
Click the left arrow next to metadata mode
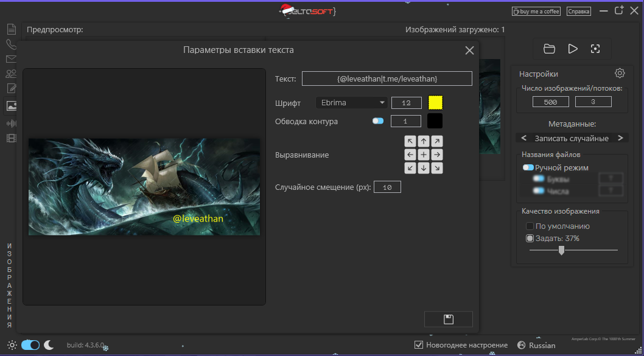click(x=523, y=138)
